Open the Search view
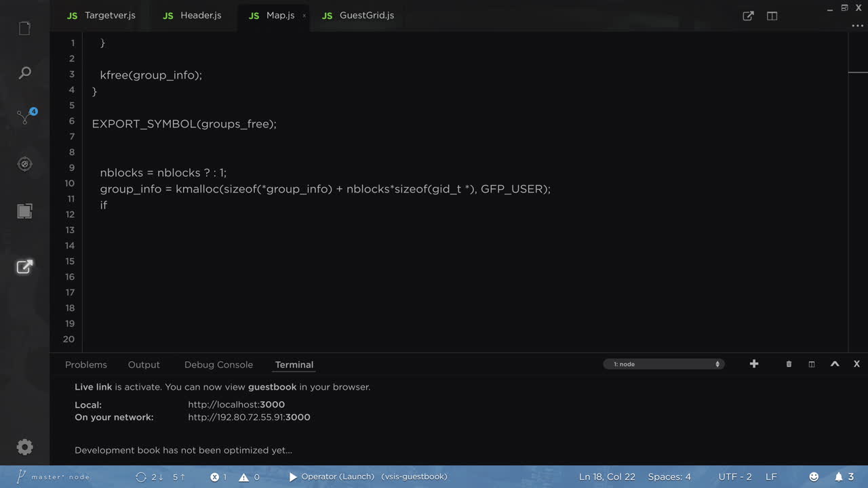868x488 pixels. click(24, 73)
